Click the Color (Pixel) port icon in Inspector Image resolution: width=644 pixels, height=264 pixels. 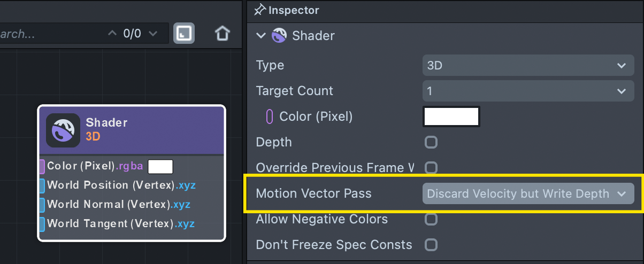click(270, 117)
